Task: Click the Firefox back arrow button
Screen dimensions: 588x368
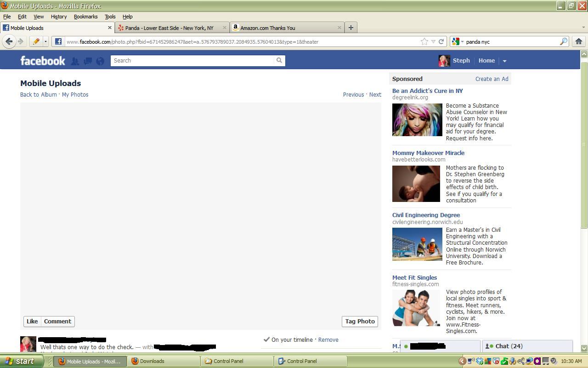Action: pos(9,41)
